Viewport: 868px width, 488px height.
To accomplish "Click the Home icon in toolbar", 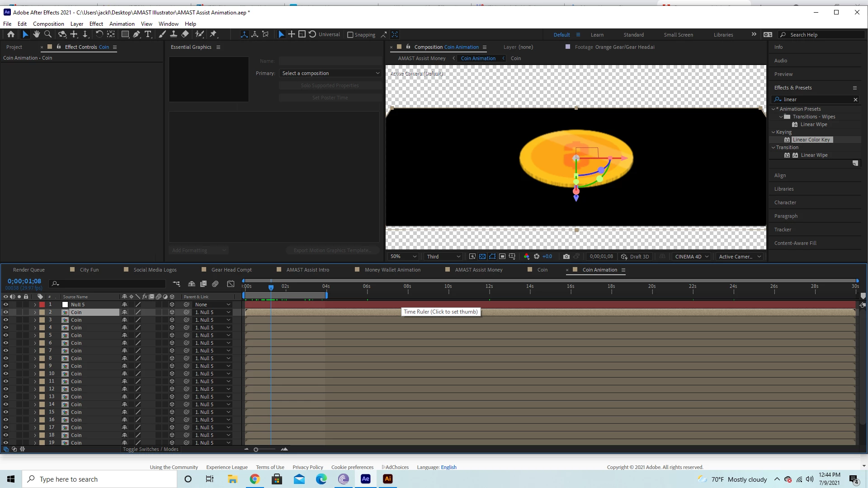I will click(x=11, y=34).
